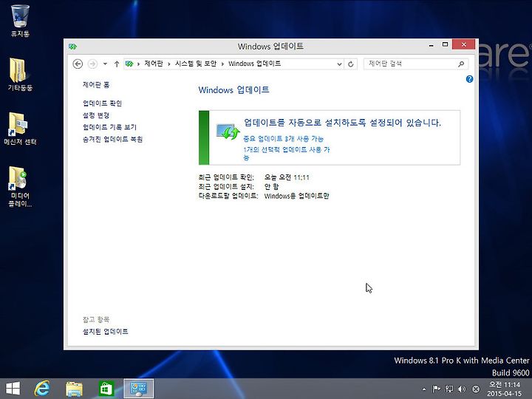Open the address bar history dropdown
The image size is (532, 399).
pos(339,64)
